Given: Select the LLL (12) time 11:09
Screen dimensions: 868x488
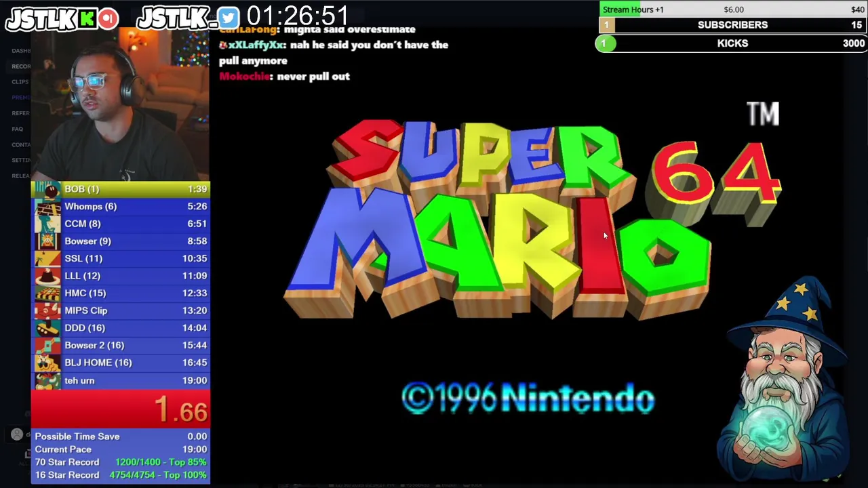Looking at the screenshot, I should (x=195, y=276).
